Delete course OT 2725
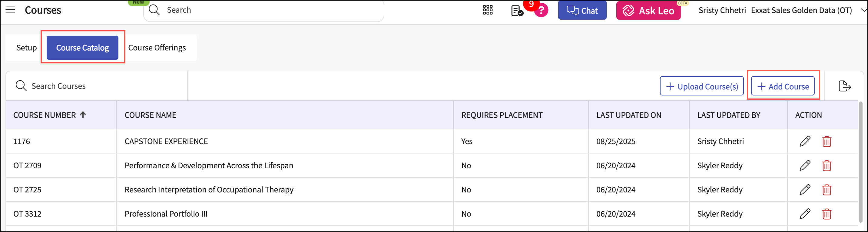The height and width of the screenshot is (232, 868). [x=827, y=190]
